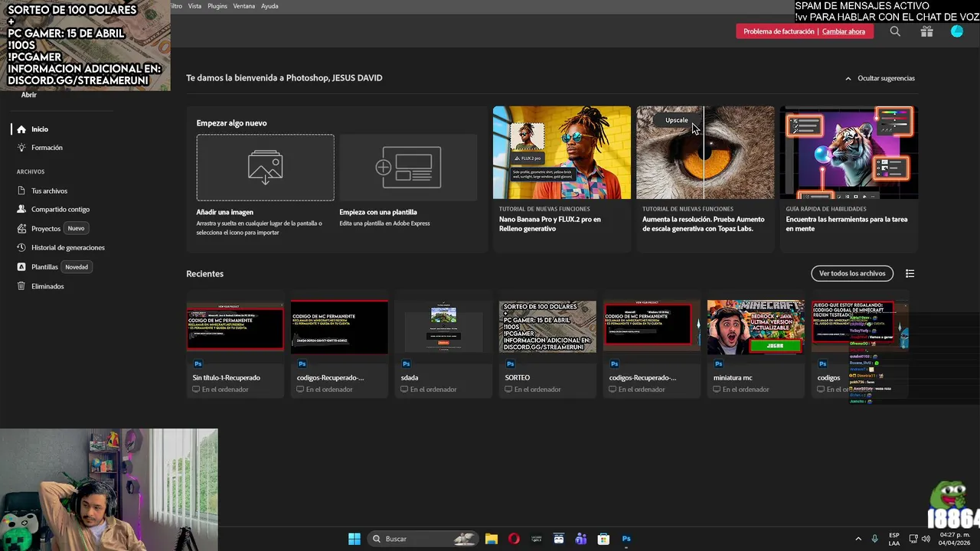Open the Plugins menu

[x=217, y=5]
